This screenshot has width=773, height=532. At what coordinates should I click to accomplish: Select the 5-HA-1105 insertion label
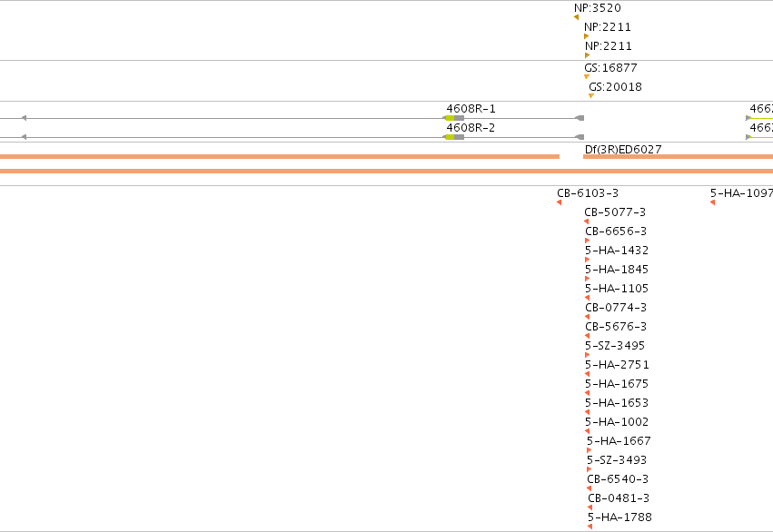point(617,288)
